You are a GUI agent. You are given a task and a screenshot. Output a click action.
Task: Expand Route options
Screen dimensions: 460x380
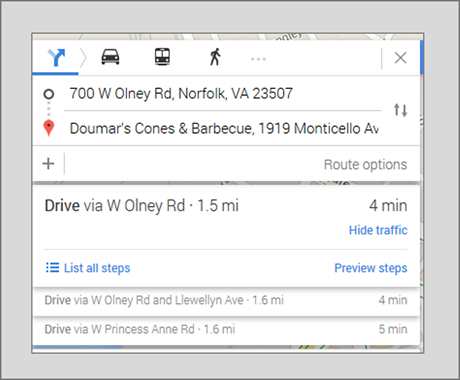coord(365,165)
